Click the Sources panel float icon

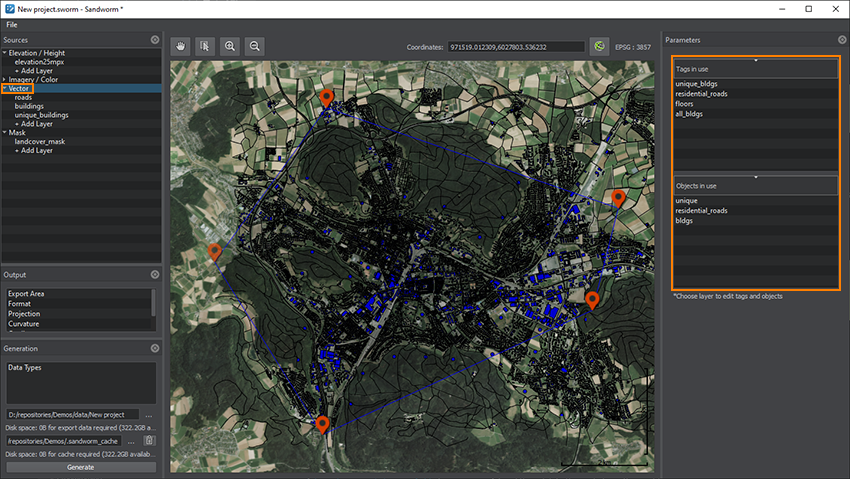click(x=155, y=40)
